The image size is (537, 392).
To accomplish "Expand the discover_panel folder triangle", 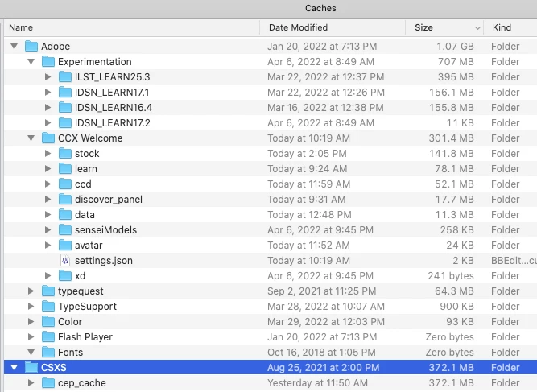I will tap(48, 200).
